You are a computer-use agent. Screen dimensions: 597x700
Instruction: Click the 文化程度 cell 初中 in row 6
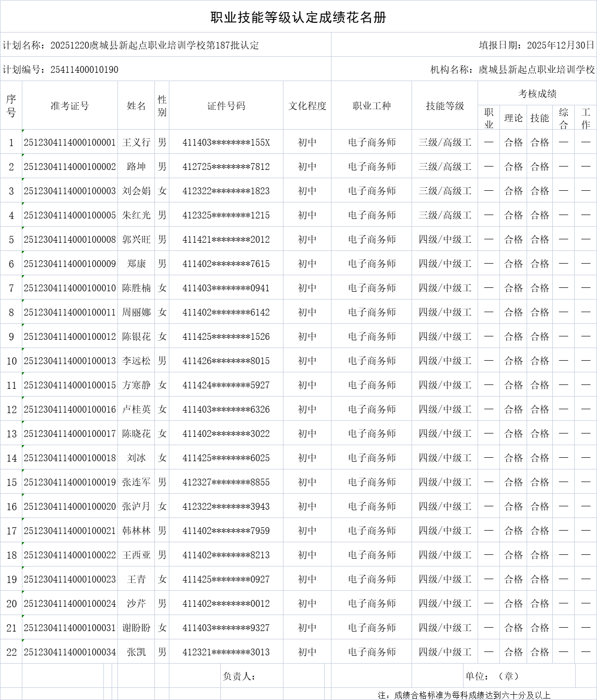[307, 263]
